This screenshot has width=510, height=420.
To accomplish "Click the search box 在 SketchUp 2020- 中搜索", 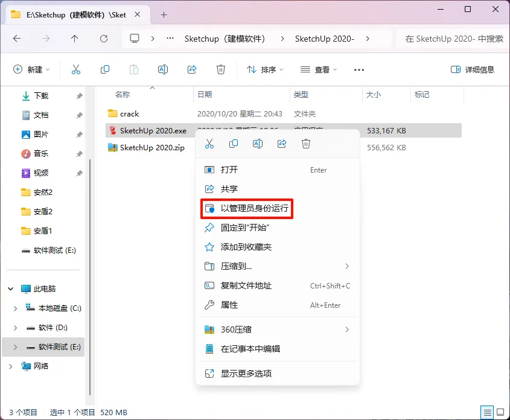I will (453, 39).
